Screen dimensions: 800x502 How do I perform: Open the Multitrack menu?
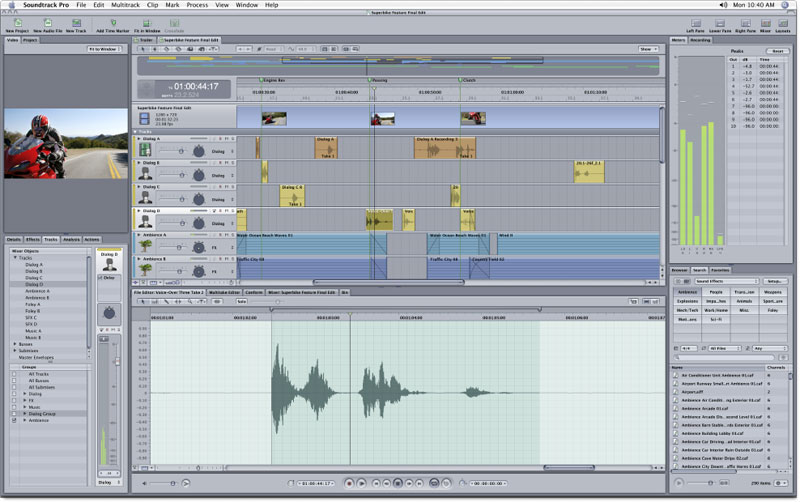[x=125, y=5]
